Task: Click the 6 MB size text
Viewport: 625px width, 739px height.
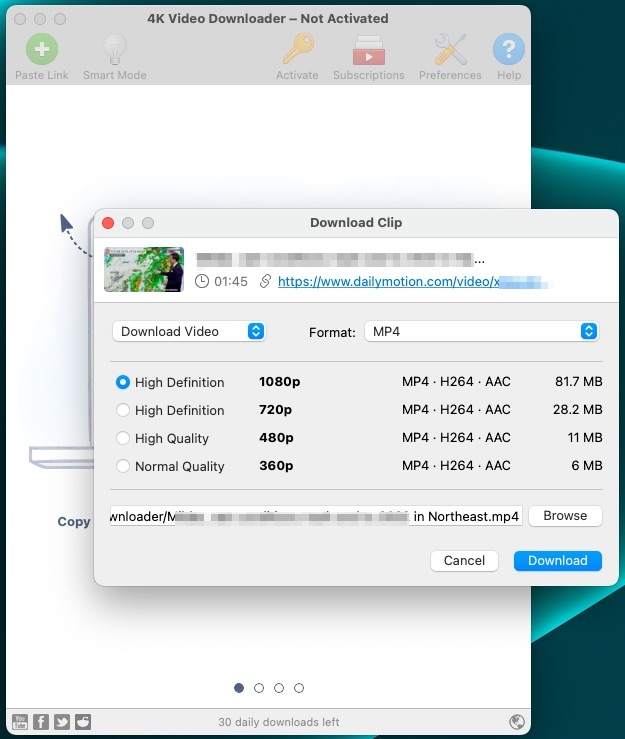Action: 587,465
